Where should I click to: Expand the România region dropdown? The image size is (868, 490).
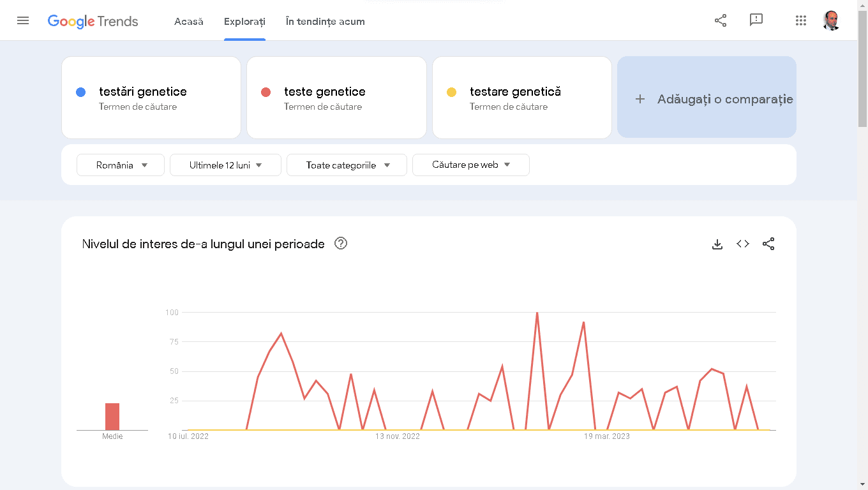tap(121, 165)
